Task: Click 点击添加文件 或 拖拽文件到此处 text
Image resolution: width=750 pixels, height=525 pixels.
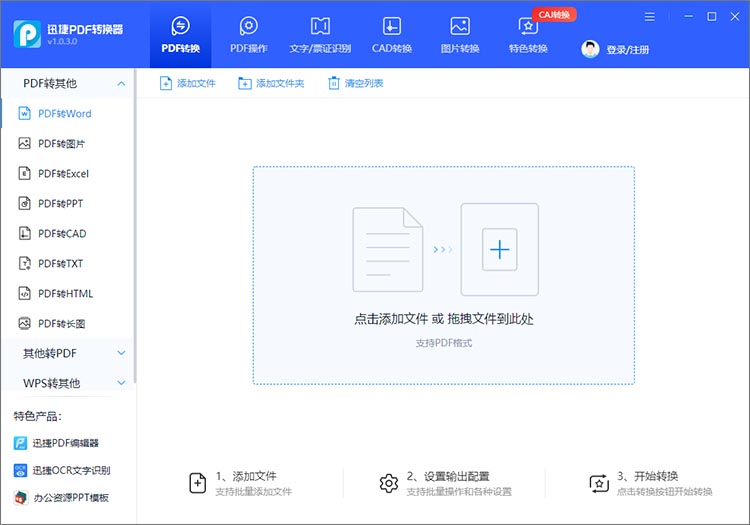Action: (444, 319)
